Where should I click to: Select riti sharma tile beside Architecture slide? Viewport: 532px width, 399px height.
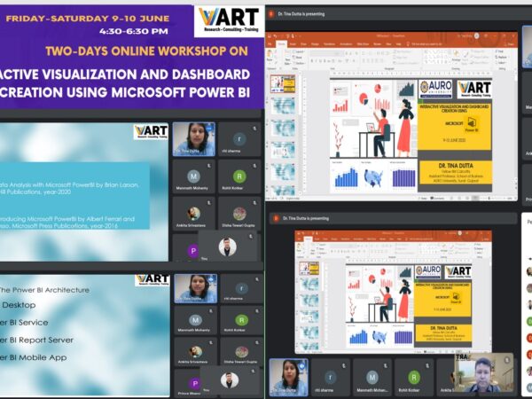pos(241,288)
